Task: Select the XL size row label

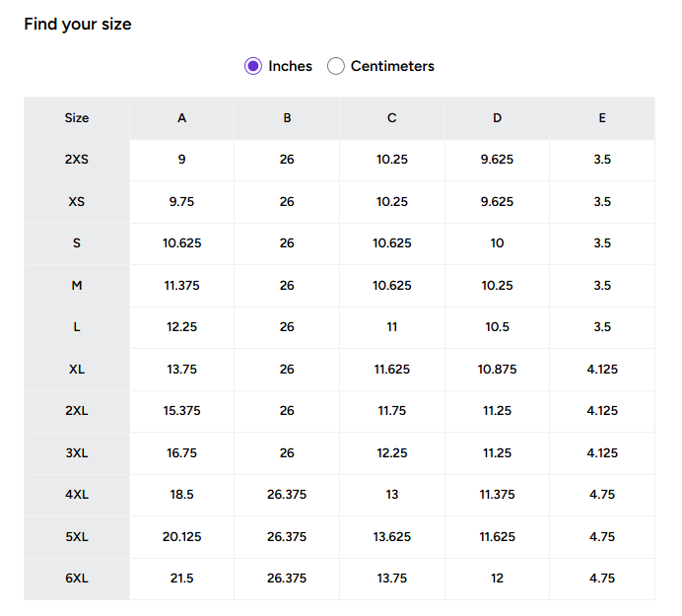Action: pyautogui.click(x=77, y=370)
